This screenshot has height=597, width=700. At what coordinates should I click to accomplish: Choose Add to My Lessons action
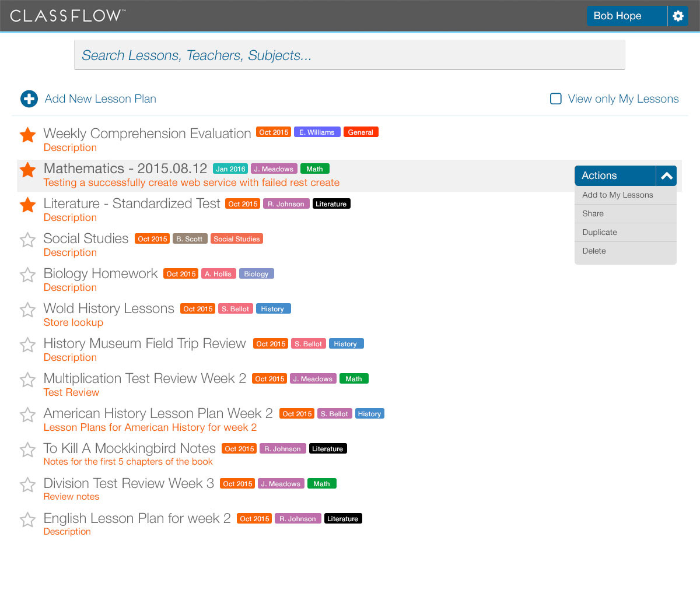625,195
